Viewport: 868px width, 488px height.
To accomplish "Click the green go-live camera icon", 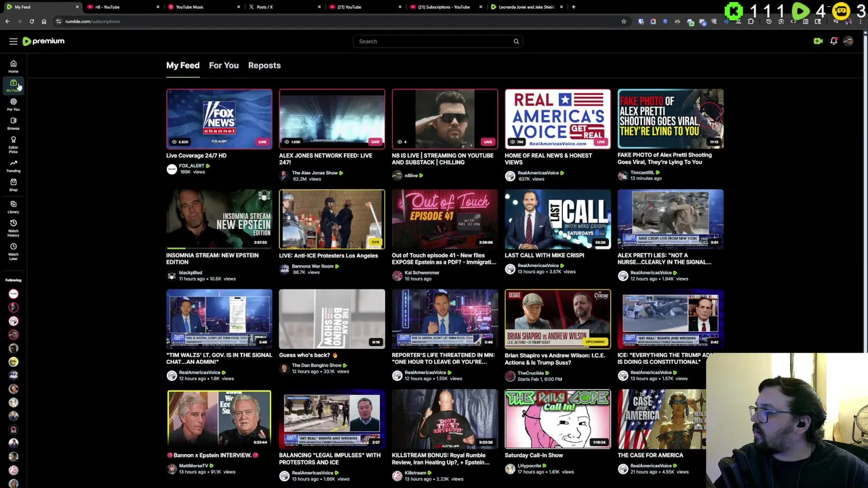I will pos(818,41).
